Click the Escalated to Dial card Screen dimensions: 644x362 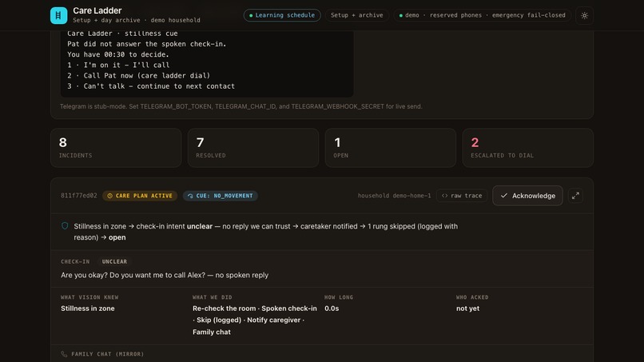[528, 148]
